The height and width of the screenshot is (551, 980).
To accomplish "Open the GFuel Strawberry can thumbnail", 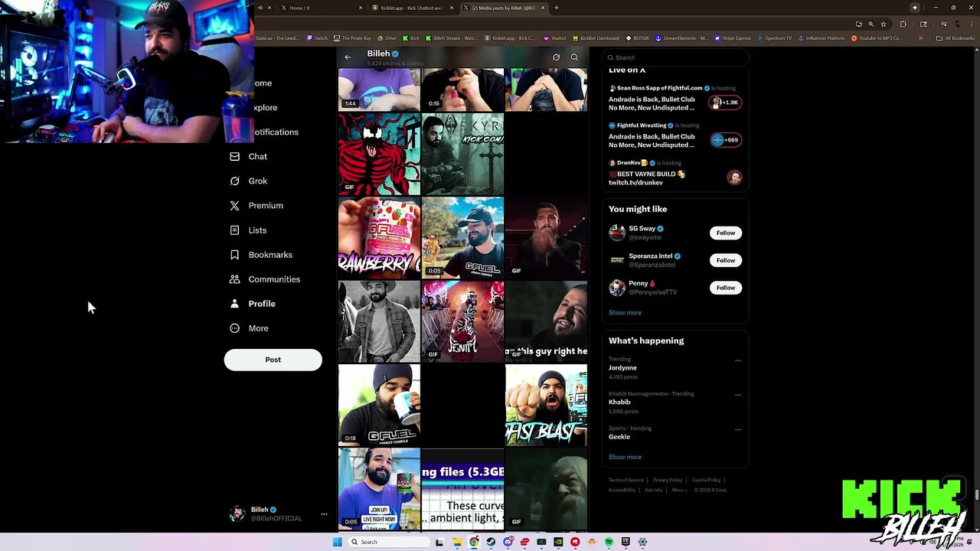I will [x=379, y=238].
